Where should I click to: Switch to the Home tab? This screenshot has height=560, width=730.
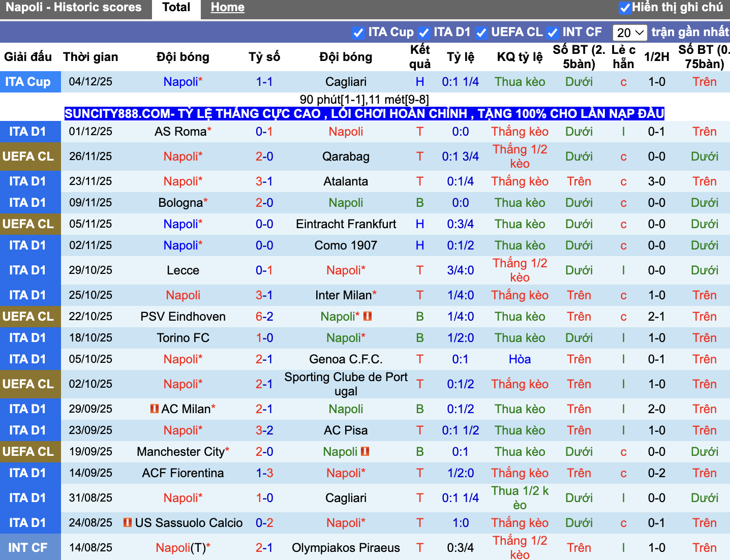point(227,8)
